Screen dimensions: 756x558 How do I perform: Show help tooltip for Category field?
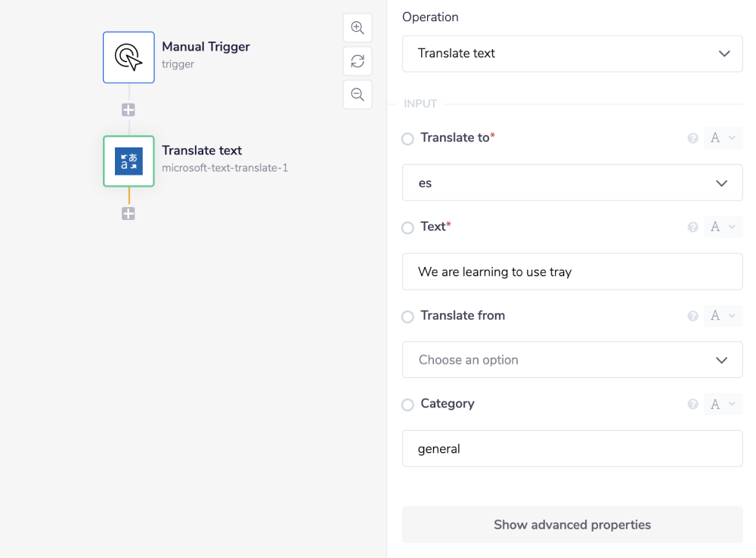(692, 405)
